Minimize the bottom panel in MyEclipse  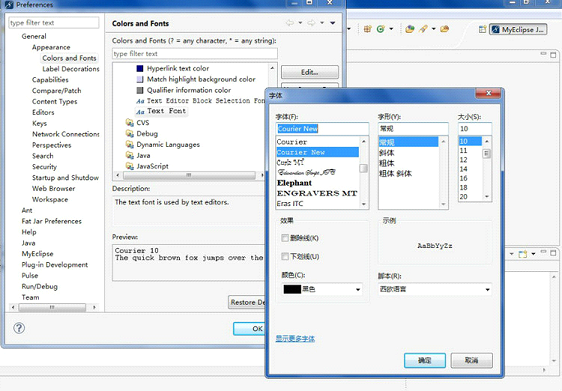[543, 252]
